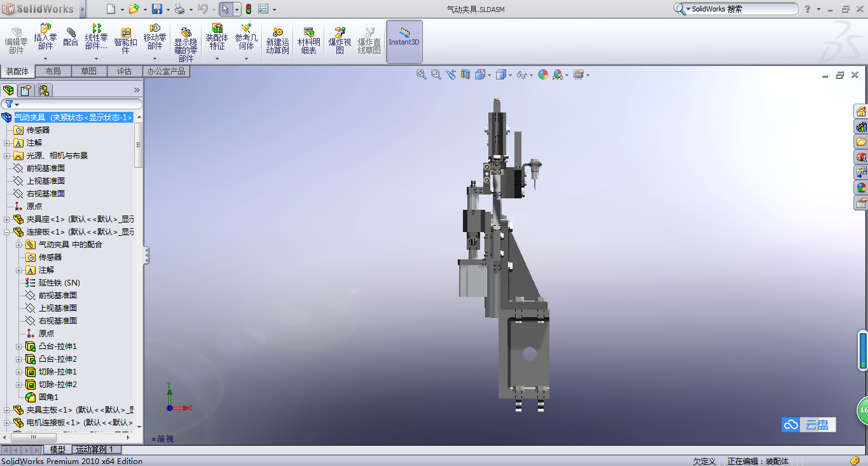Open Appearances color task pane icon

point(861,188)
